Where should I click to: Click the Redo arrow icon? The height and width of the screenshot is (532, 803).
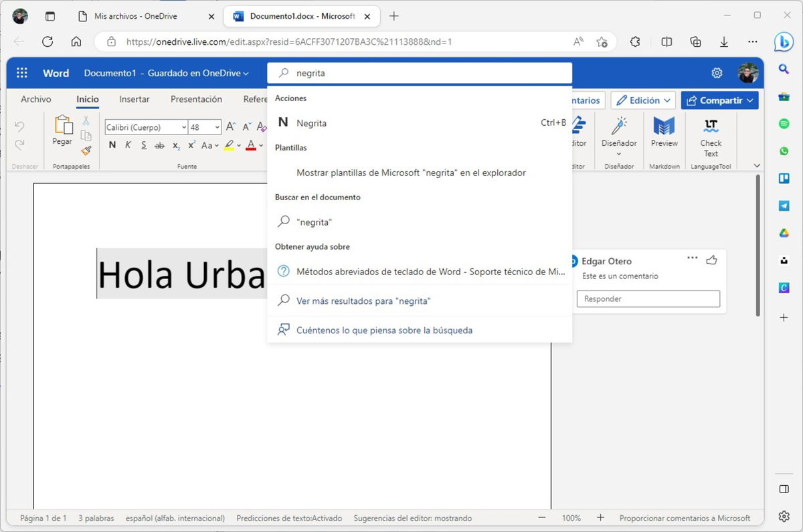pos(19,143)
